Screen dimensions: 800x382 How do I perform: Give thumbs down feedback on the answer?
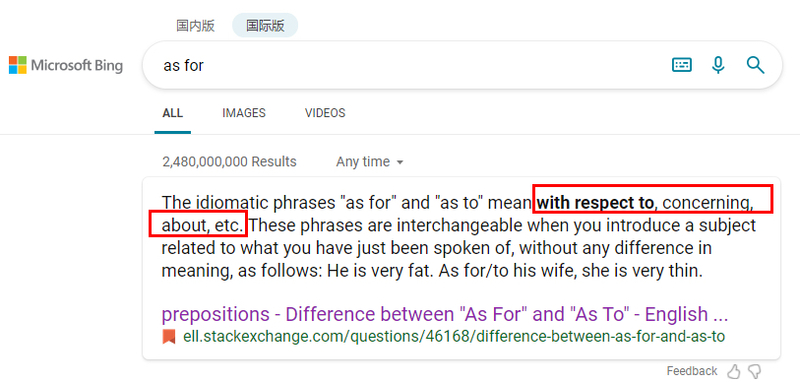[755, 371]
